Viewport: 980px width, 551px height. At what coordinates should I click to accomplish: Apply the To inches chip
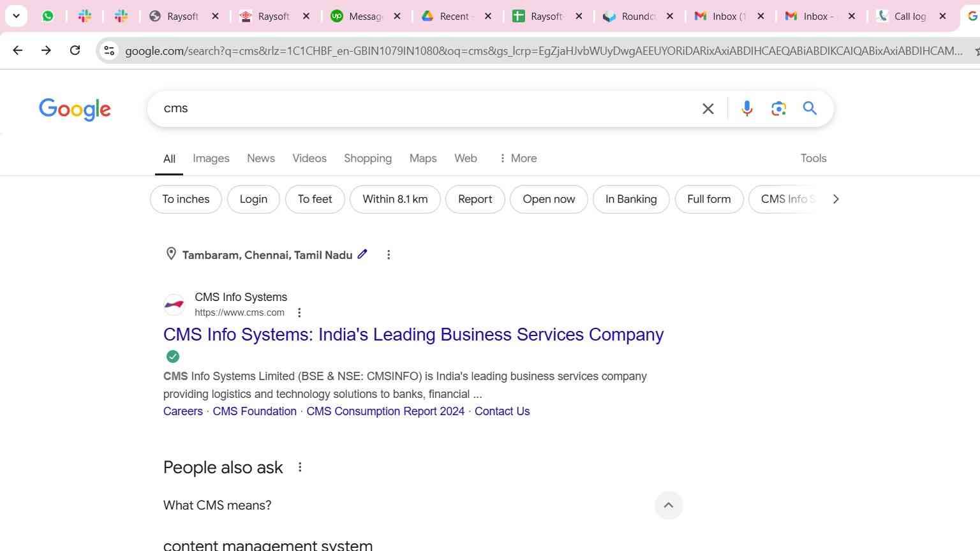click(x=186, y=199)
